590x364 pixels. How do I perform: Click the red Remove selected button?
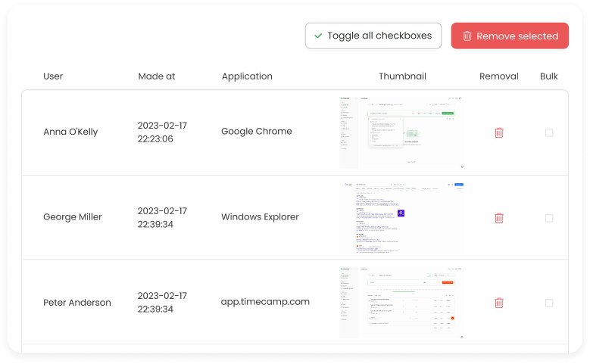pos(510,36)
